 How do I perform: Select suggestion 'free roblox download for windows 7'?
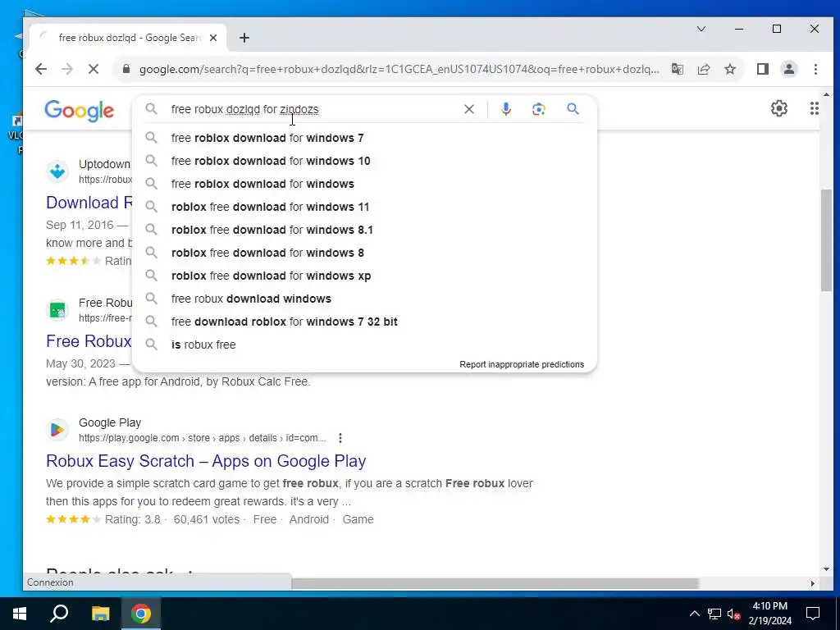tap(364, 138)
